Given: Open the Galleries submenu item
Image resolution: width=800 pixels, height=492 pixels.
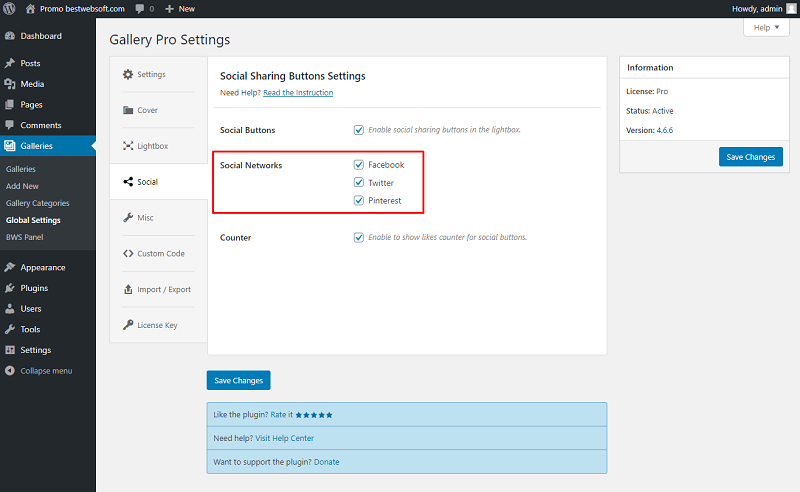Looking at the screenshot, I should point(21,169).
